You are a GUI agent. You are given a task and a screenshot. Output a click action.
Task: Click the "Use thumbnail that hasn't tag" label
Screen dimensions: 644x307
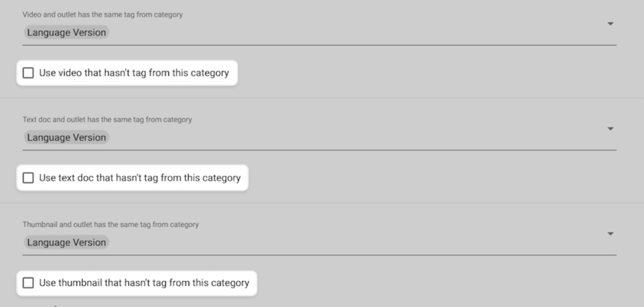click(144, 283)
